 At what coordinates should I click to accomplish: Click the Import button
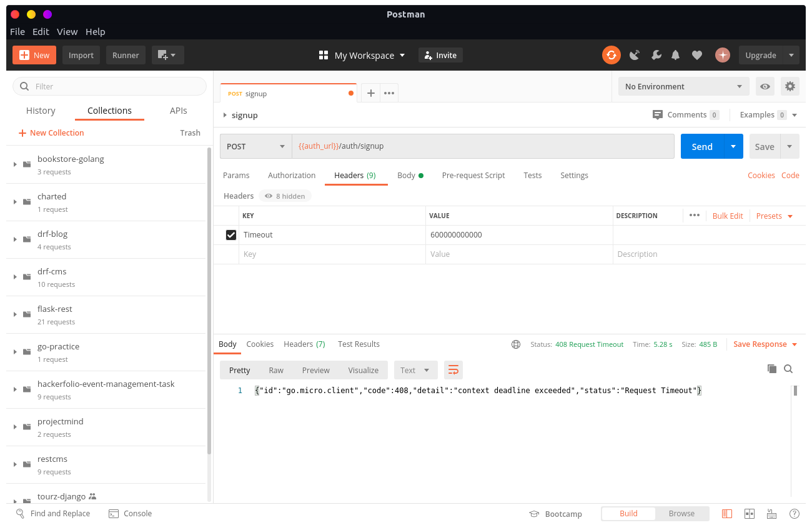point(81,55)
